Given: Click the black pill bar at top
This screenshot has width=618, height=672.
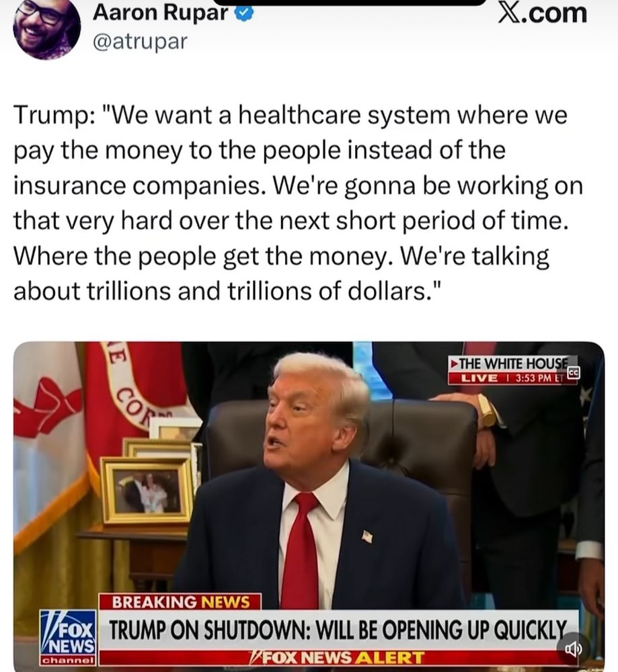Looking at the screenshot, I should 352,2.
